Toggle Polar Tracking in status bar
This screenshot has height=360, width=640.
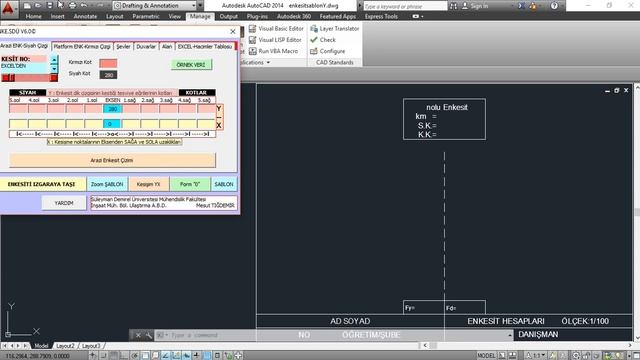[x=135, y=356]
